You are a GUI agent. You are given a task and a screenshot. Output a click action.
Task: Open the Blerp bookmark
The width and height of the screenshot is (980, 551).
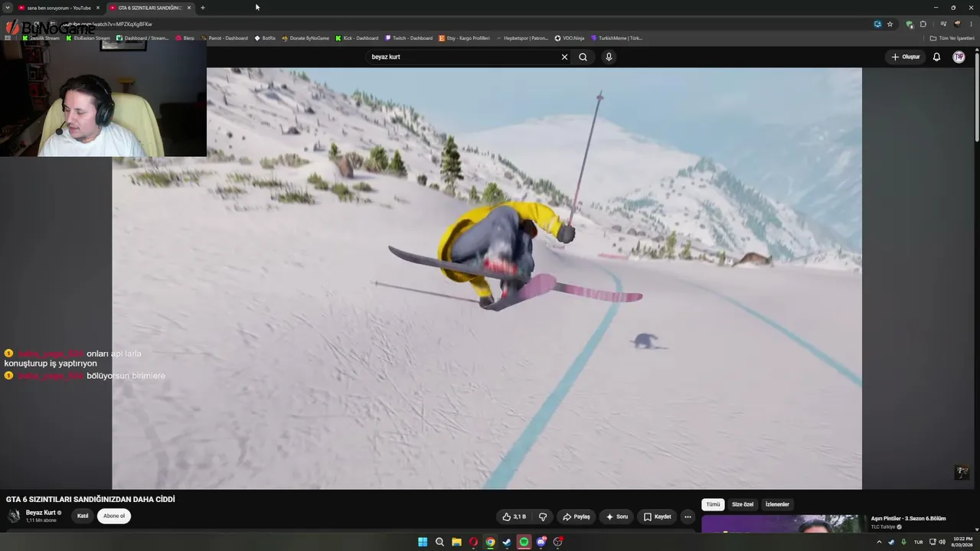click(185, 37)
